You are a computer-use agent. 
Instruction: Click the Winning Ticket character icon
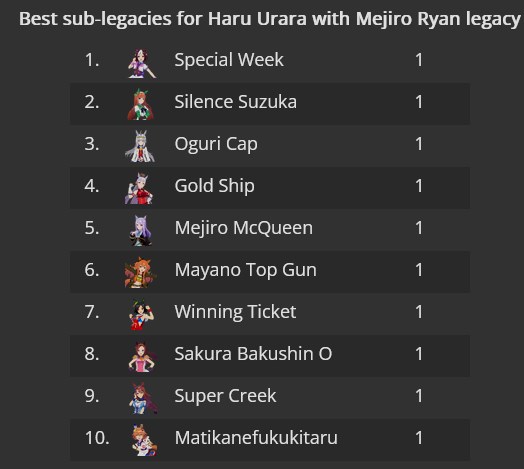pyautogui.click(x=141, y=315)
